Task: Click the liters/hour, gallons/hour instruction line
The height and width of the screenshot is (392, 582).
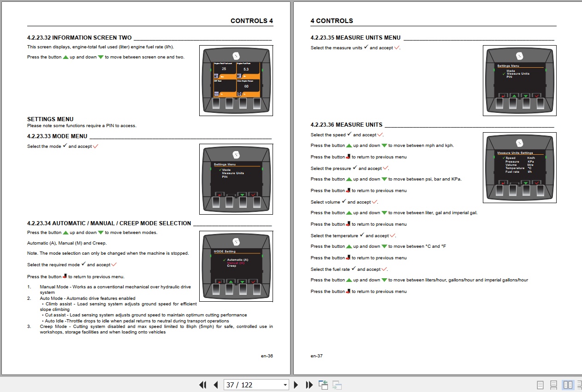Action: click(419, 280)
